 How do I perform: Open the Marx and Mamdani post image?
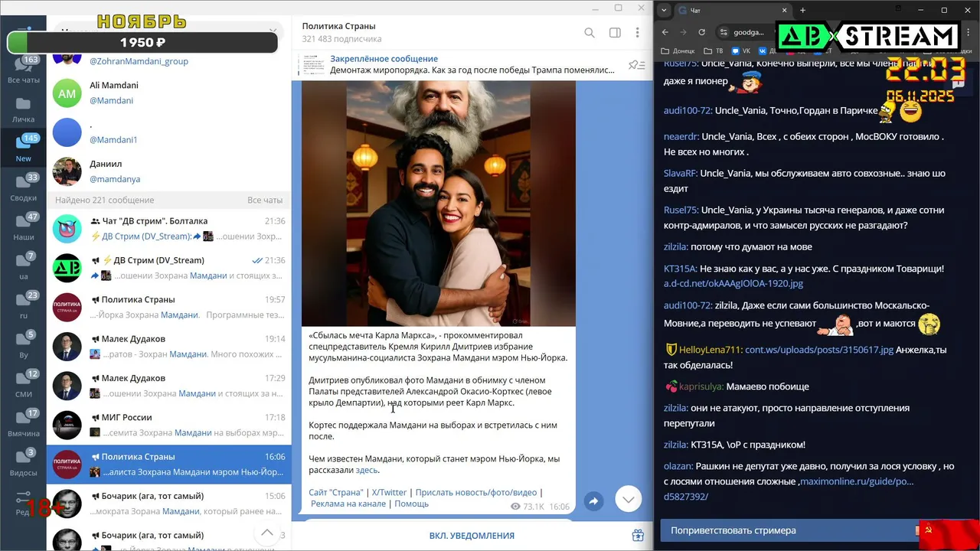pyautogui.click(x=438, y=204)
